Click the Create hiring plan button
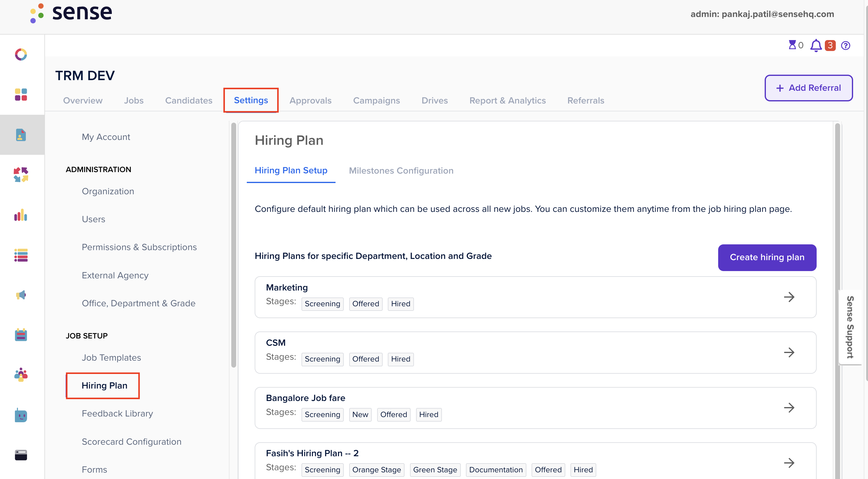Image resolution: width=868 pixels, height=479 pixels. pyautogui.click(x=767, y=257)
